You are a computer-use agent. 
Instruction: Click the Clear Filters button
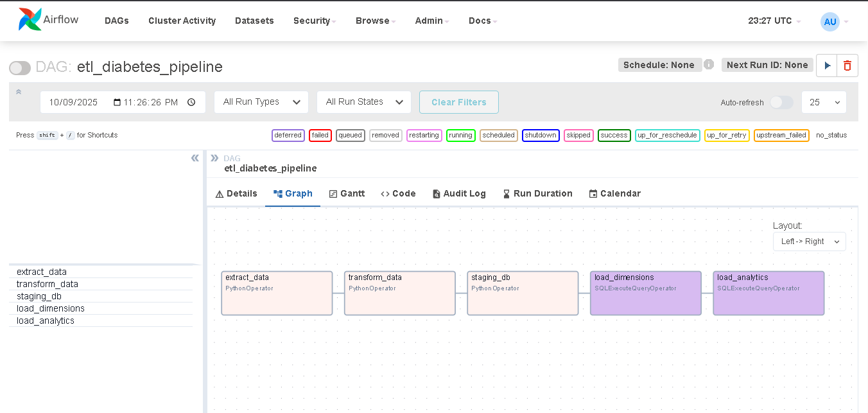point(459,102)
